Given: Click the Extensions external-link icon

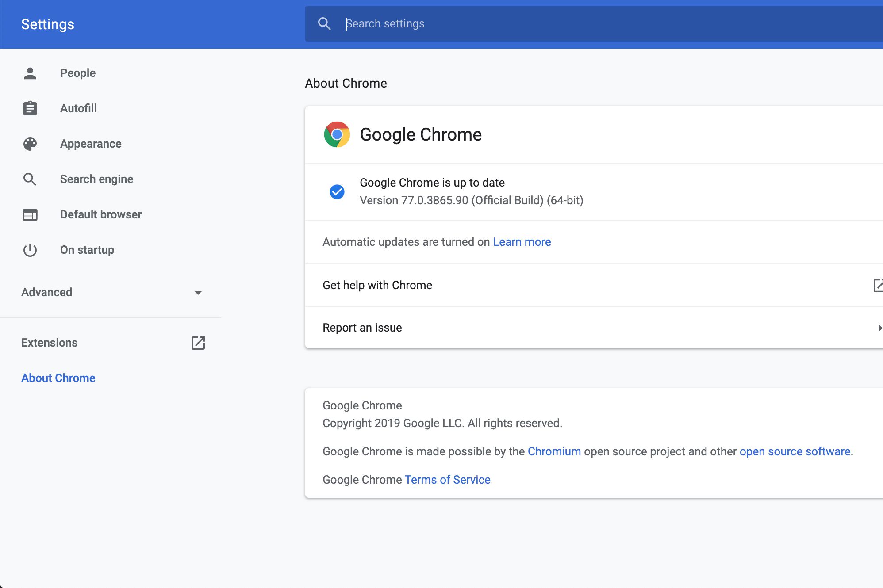Looking at the screenshot, I should click(198, 343).
